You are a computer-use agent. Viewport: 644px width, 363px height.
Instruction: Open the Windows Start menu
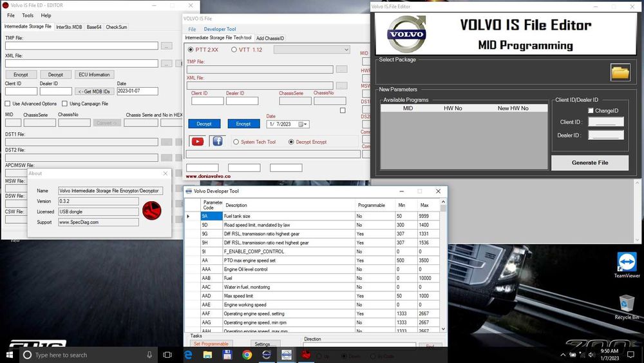10,355
